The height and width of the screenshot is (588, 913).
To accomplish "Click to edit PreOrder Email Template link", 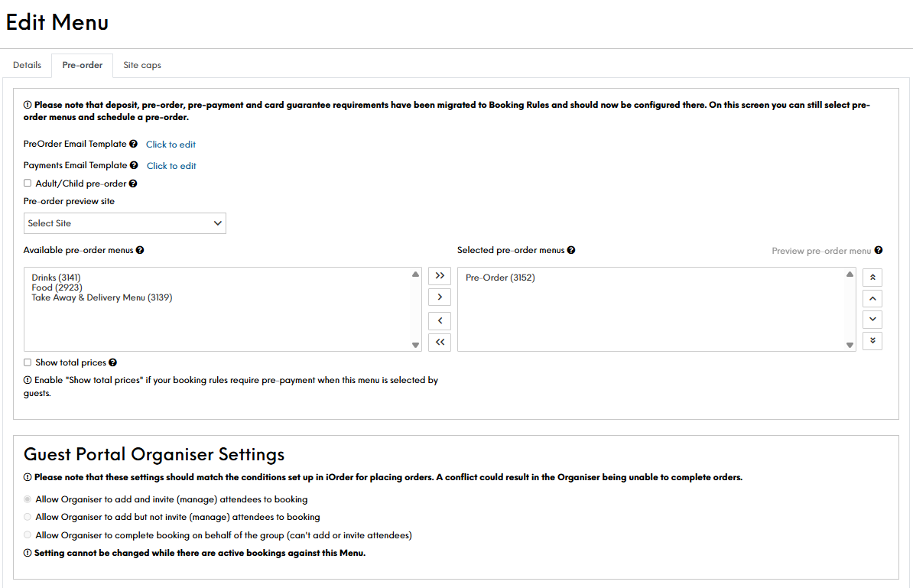I will pos(171,145).
